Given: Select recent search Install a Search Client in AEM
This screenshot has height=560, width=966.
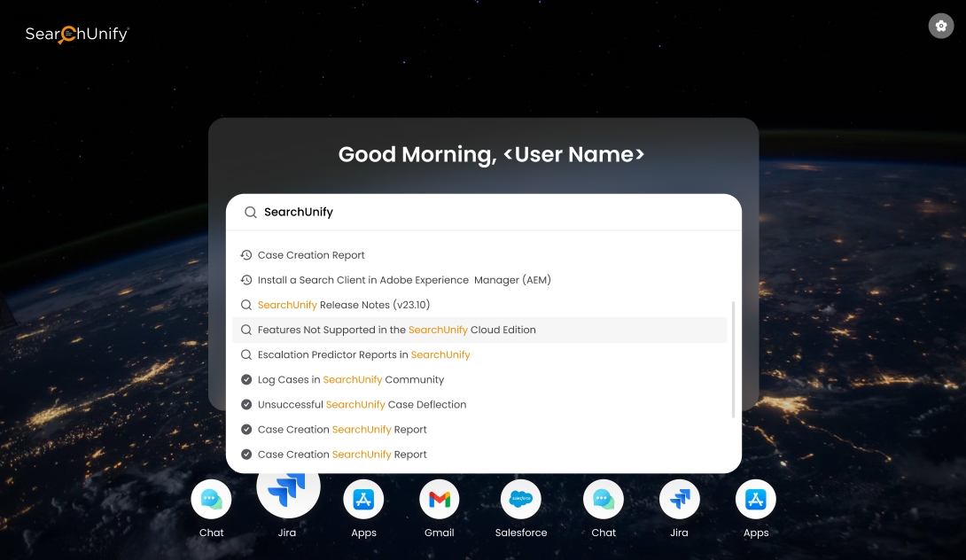Looking at the screenshot, I should 403,280.
